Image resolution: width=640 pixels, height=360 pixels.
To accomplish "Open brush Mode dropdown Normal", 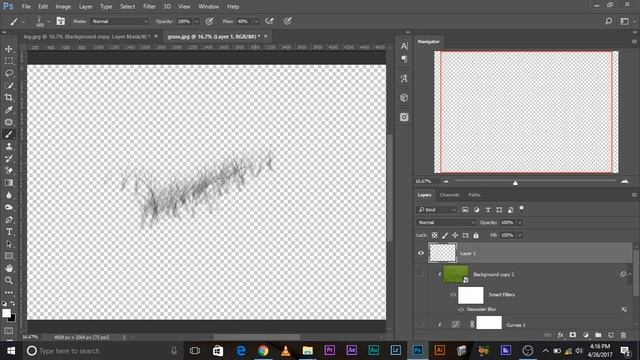I will (120, 21).
